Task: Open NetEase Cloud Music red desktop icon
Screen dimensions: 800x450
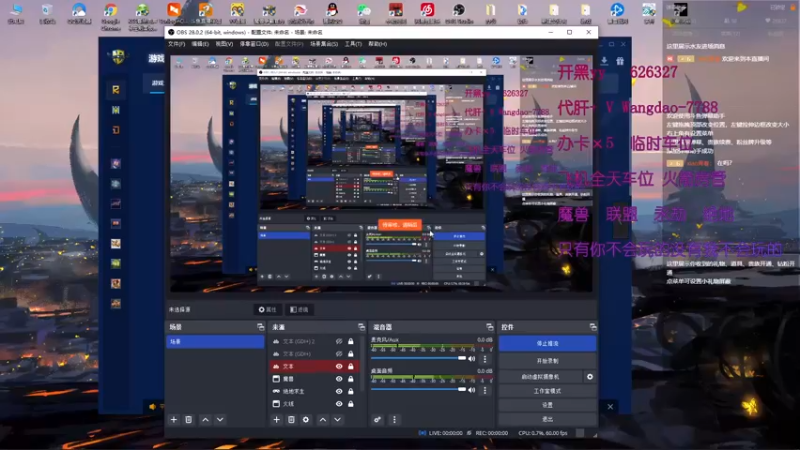Action: tap(427, 14)
